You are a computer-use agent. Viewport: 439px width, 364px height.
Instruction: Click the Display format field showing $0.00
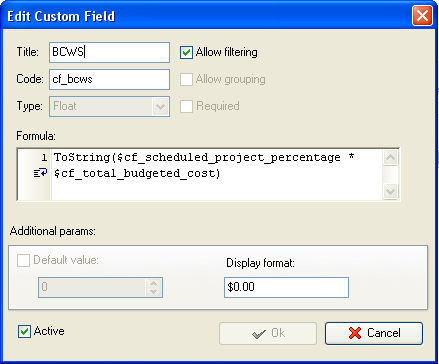(286, 287)
